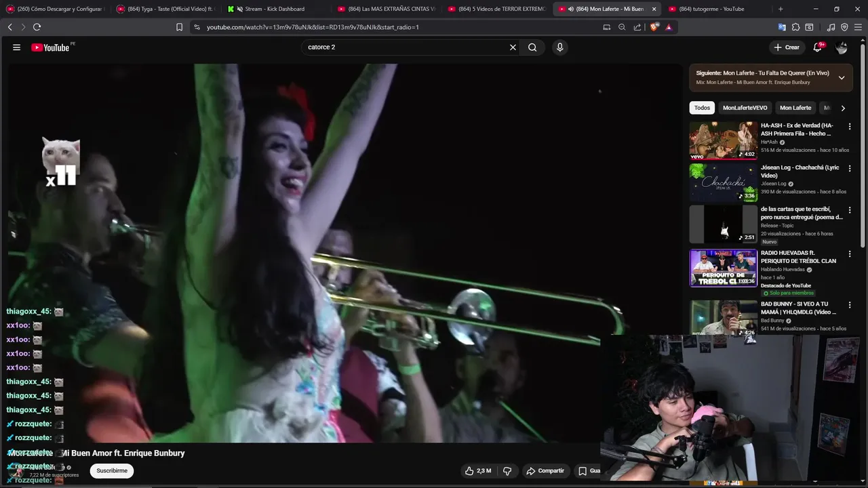This screenshot has width=868, height=488.
Task: Click the Suscribirme button
Action: [112, 470]
